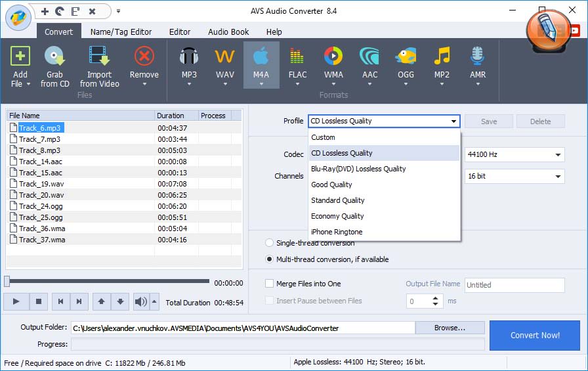Open the Audio Book tab

pos(228,32)
